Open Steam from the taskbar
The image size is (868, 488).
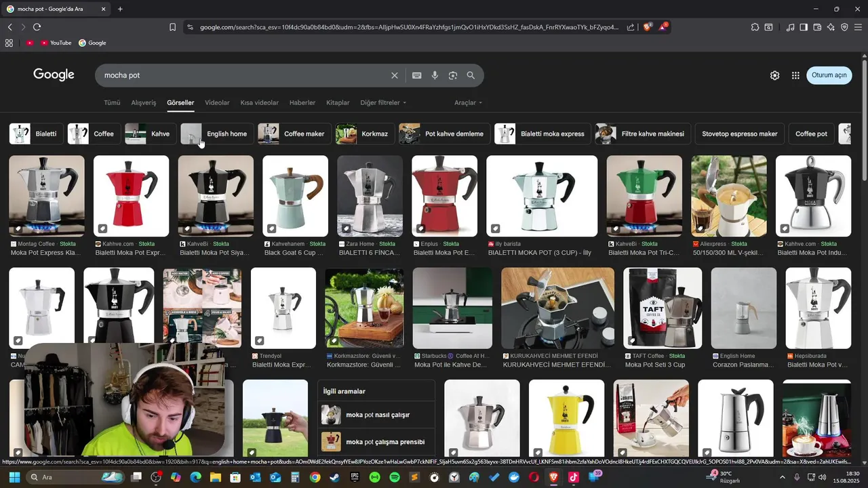point(334,477)
